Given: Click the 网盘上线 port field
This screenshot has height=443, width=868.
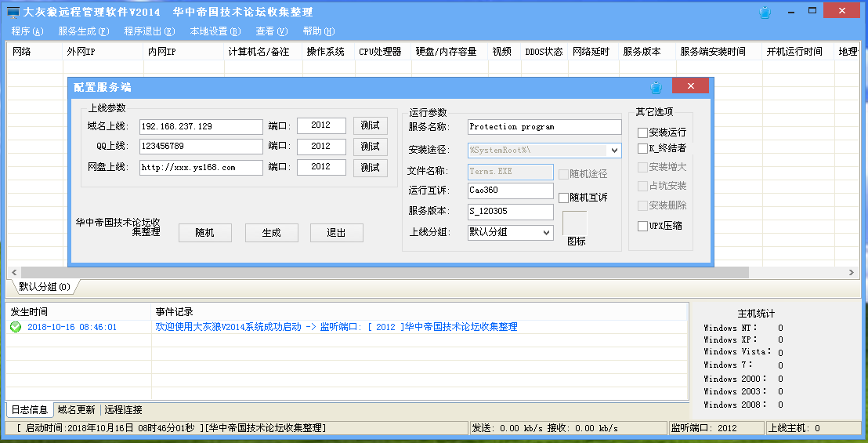Looking at the screenshot, I should (321, 167).
